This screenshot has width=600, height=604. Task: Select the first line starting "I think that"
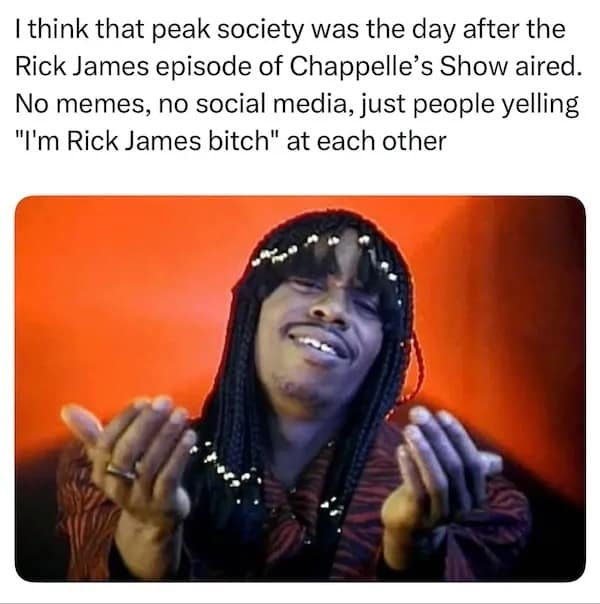point(290,29)
